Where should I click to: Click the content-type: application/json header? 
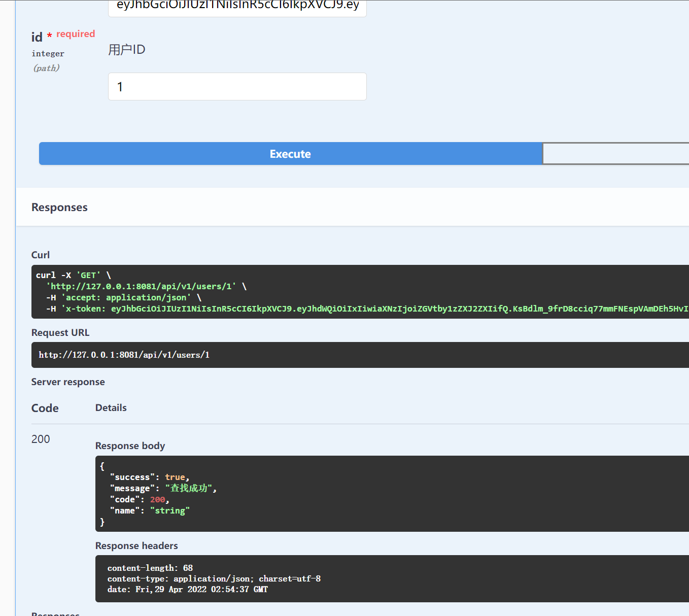tap(214, 578)
